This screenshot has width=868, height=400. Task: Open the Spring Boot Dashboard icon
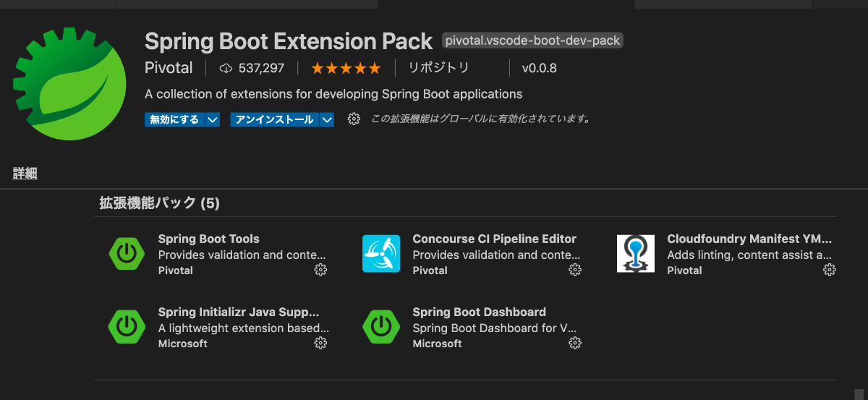(381, 326)
